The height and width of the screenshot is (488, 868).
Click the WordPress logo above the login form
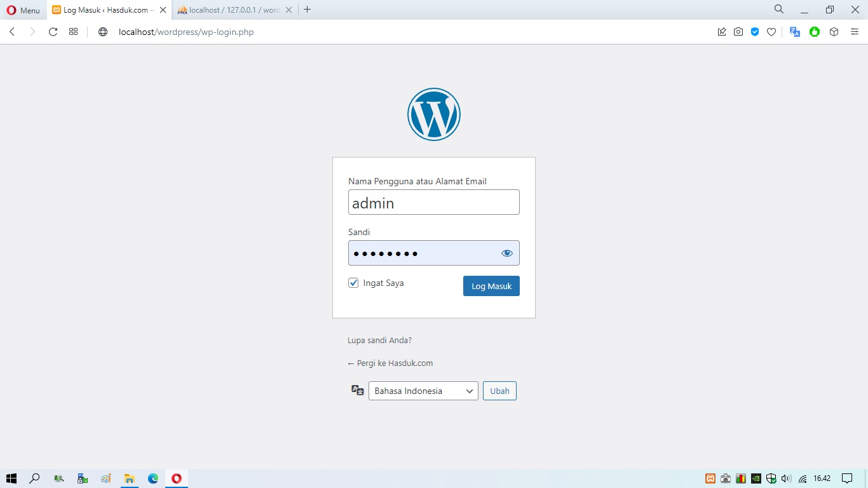tap(434, 114)
